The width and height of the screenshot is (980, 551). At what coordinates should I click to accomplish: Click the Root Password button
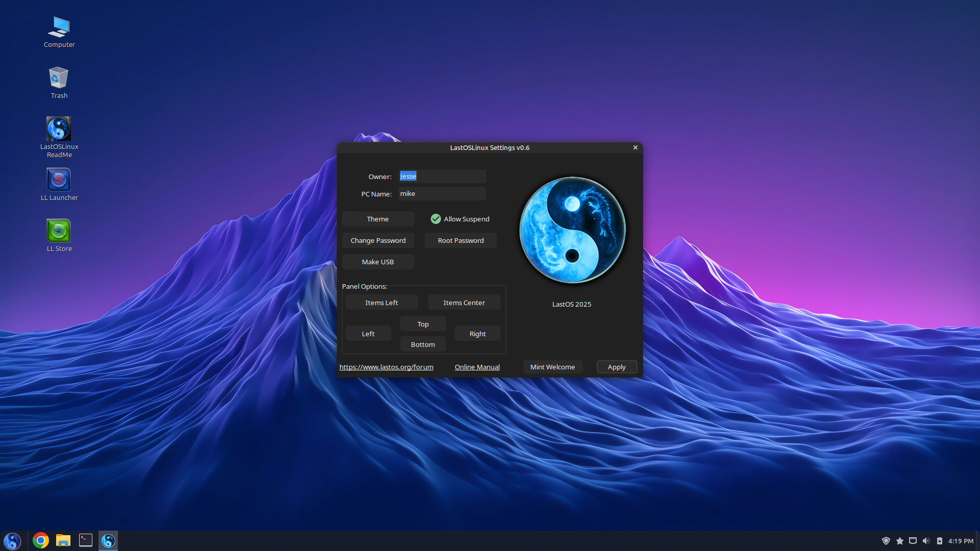[460, 240]
